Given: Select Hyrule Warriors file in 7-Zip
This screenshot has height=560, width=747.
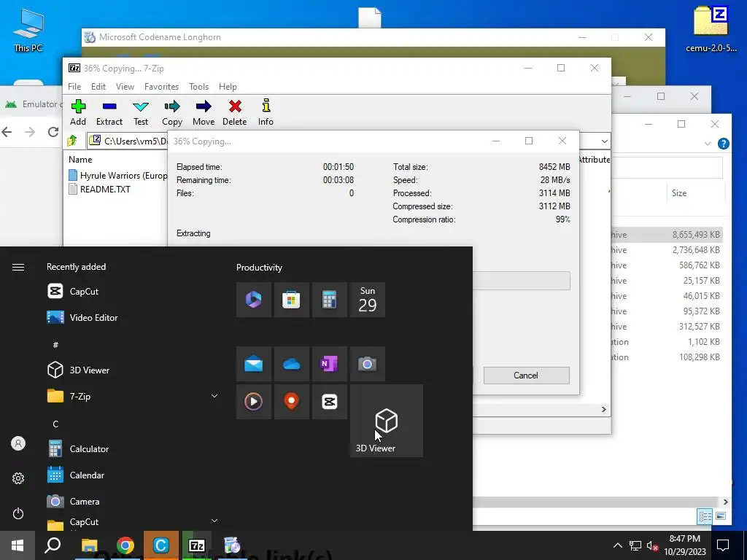Looking at the screenshot, I should 117,175.
